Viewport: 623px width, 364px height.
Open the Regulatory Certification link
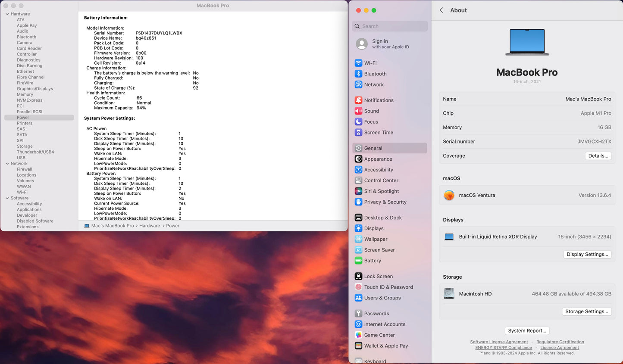[560, 342]
